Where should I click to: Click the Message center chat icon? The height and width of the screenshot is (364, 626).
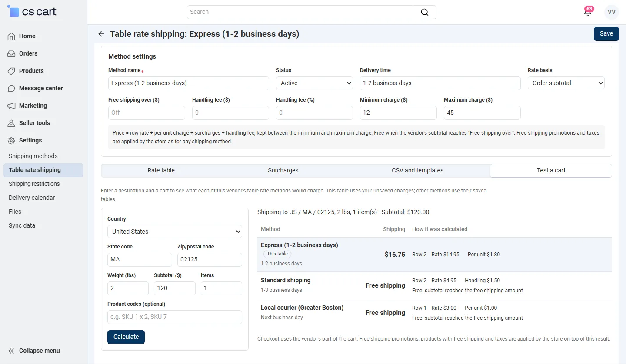tap(12, 88)
